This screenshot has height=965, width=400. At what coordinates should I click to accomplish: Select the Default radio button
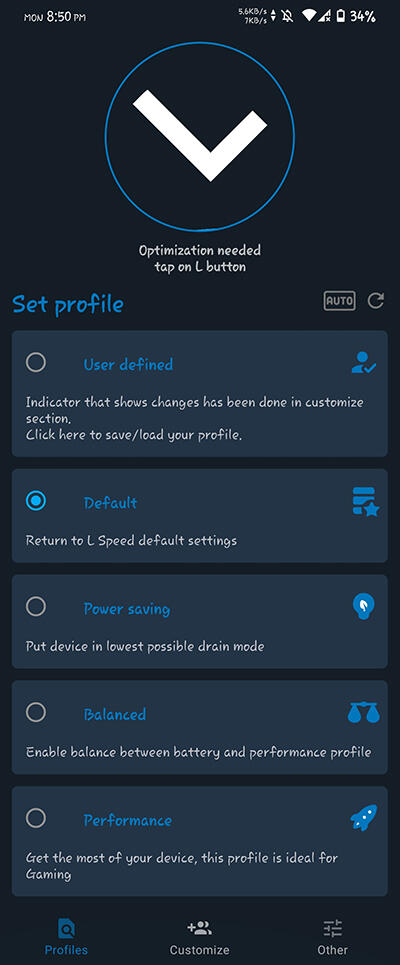pyautogui.click(x=36, y=501)
